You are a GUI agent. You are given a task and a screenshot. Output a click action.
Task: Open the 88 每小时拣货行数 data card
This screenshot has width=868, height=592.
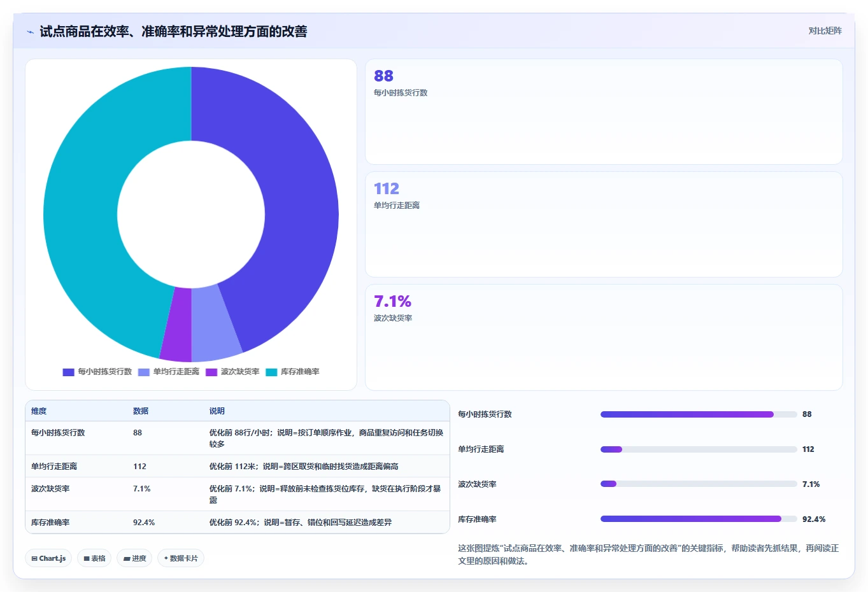pos(604,111)
